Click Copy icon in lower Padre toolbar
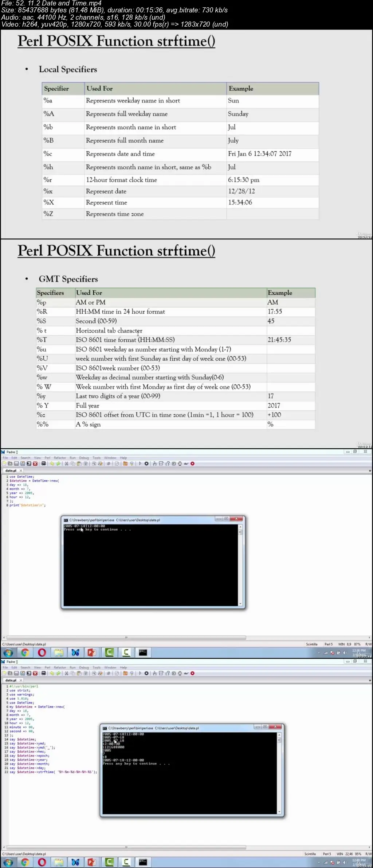Screen dimensions: 373x868 coord(73,673)
